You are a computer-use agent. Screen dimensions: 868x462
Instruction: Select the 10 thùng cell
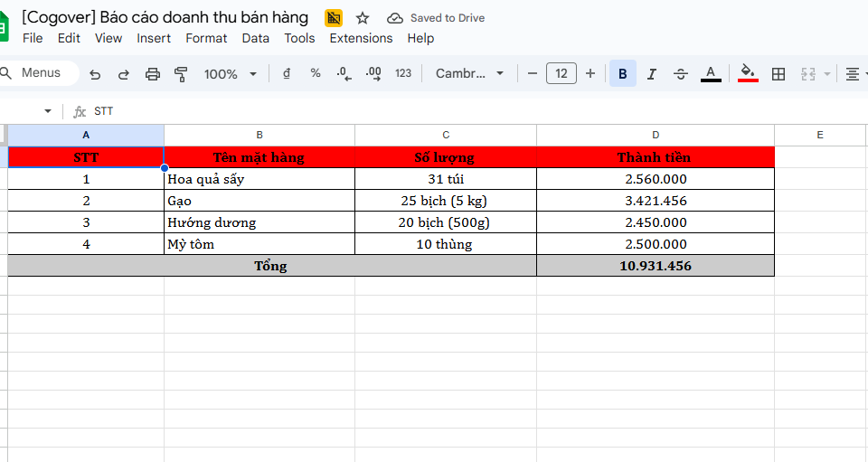446,243
